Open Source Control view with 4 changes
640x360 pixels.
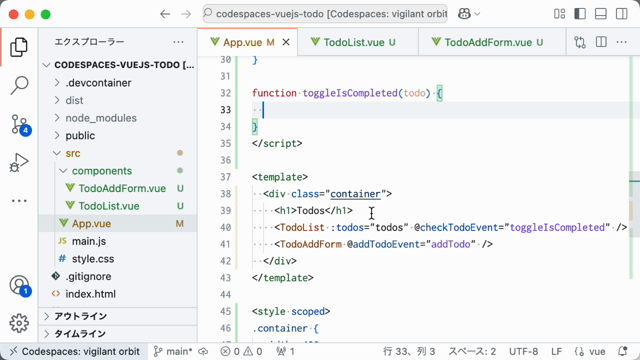click(x=19, y=124)
